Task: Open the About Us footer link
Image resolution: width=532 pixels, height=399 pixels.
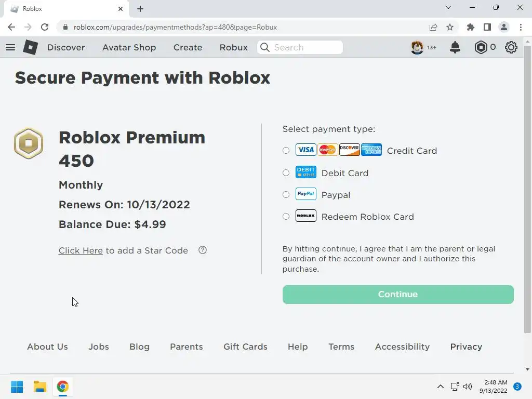Action: click(x=47, y=347)
